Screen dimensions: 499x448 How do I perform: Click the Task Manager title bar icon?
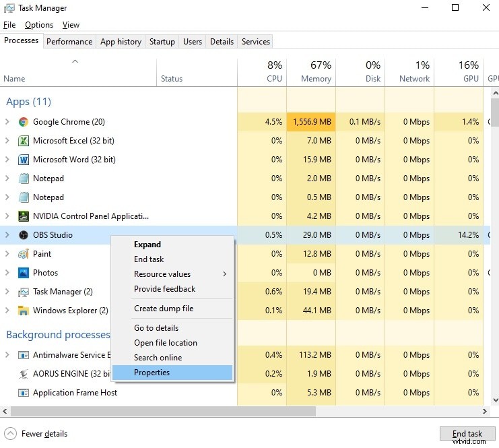(9, 8)
